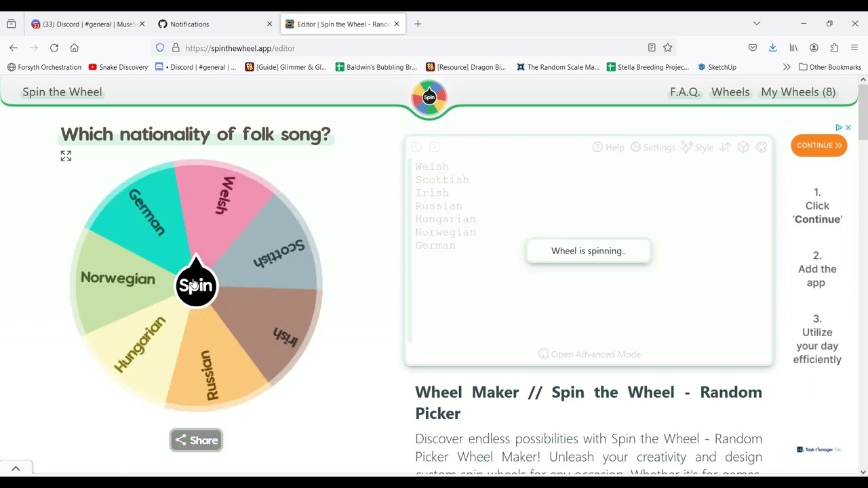Open the Firefox application menu

pos(854,48)
